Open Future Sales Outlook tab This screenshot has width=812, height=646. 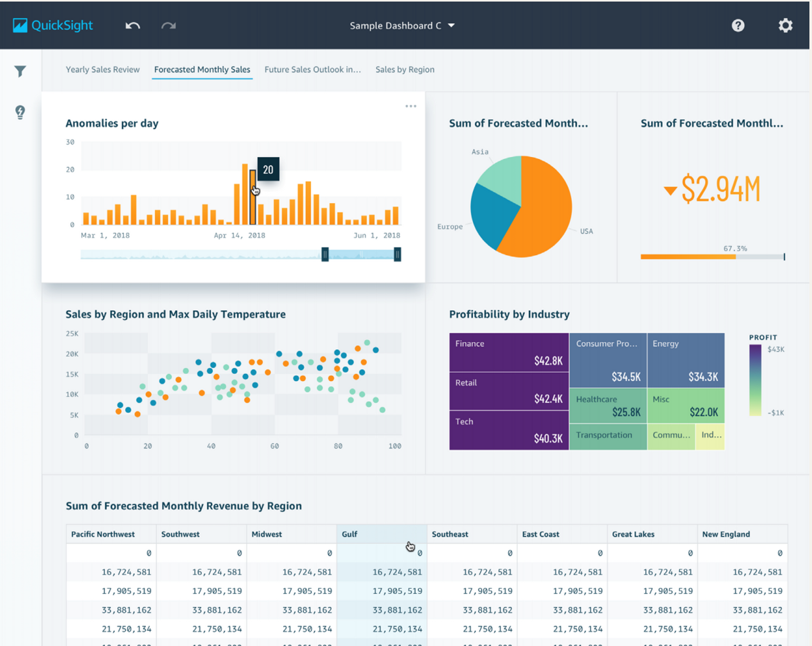click(312, 69)
